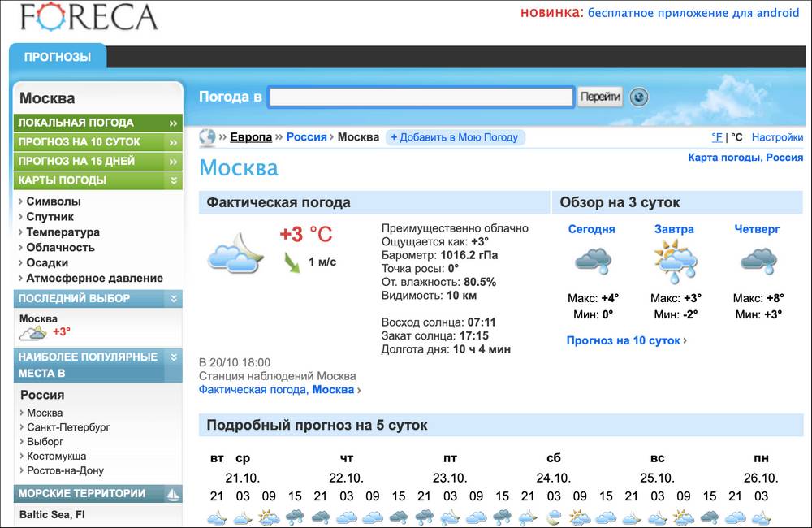812x528 pixels.
Task: Click the sailboat icon in Морские территории
Action: coord(172,494)
